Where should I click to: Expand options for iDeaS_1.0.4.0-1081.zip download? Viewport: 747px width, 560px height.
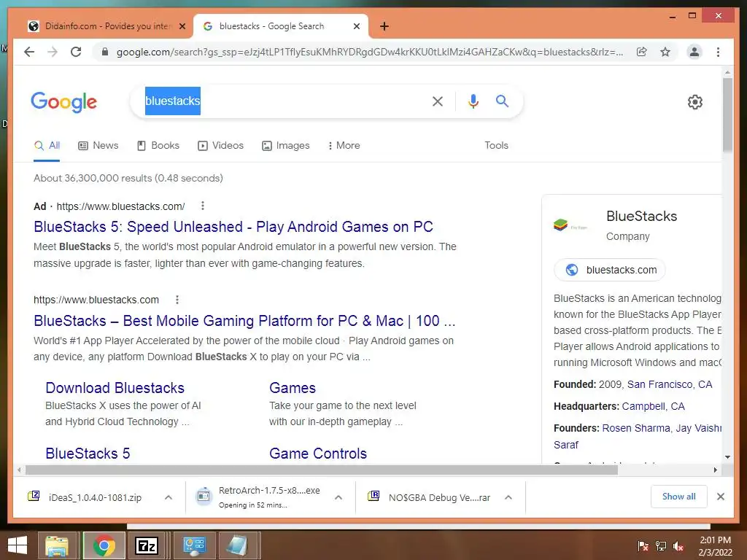[169, 497]
